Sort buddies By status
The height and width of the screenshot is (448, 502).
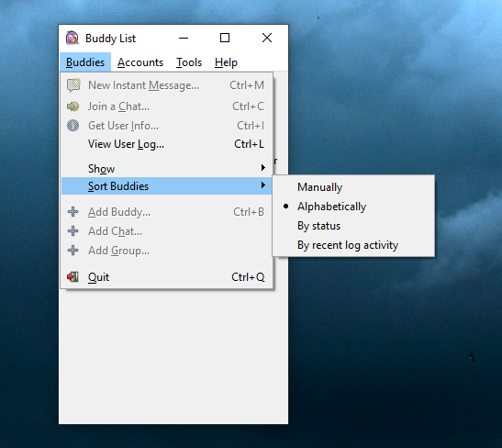coord(353,226)
